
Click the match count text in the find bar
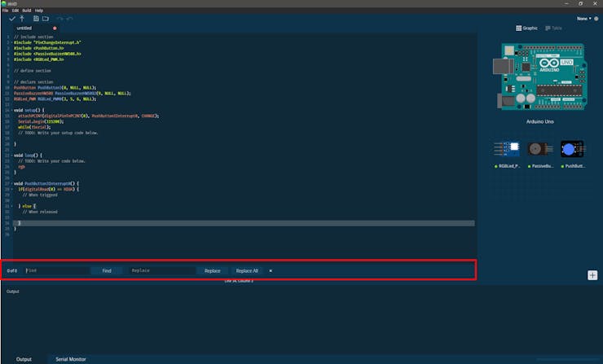tap(12, 270)
